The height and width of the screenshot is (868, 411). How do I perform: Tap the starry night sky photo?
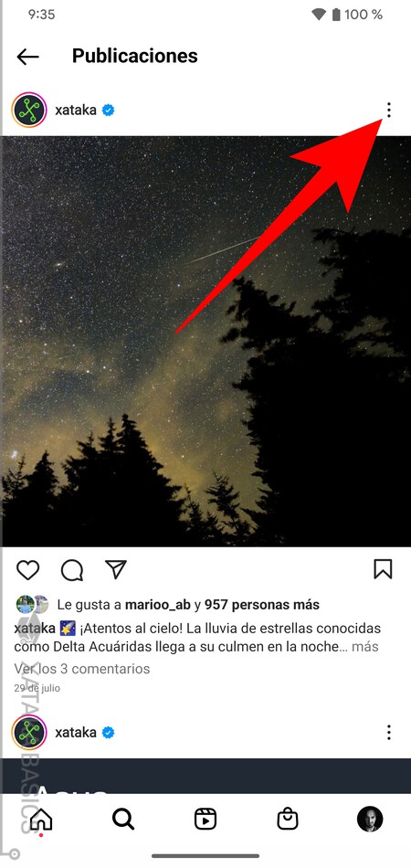[205, 341]
